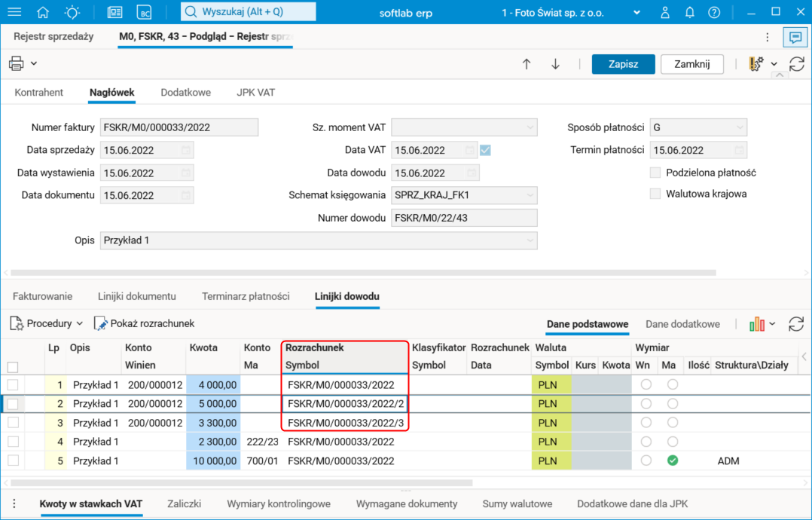Click the Numer dowodu input field
This screenshot has width=812, height=520.
tap(464, 218)
